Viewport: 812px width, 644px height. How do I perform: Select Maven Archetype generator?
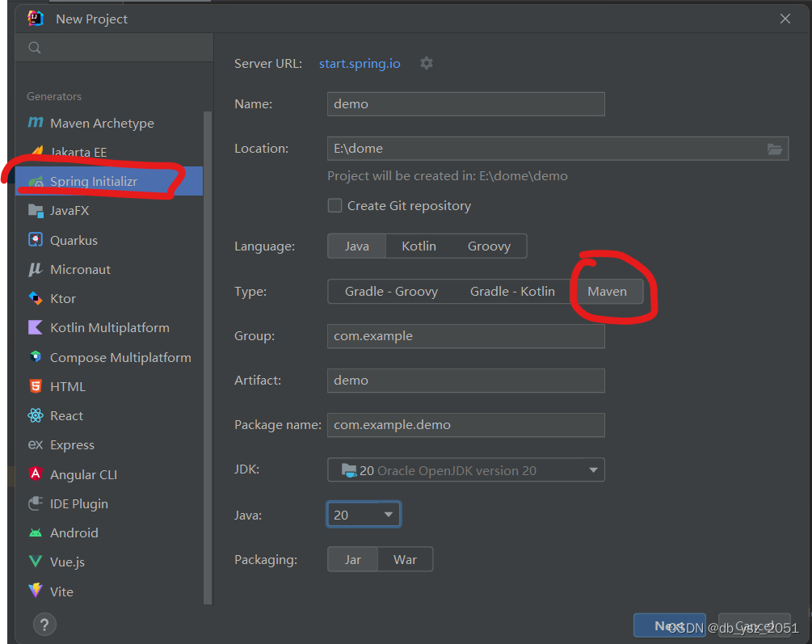click(x=109, y=123)
